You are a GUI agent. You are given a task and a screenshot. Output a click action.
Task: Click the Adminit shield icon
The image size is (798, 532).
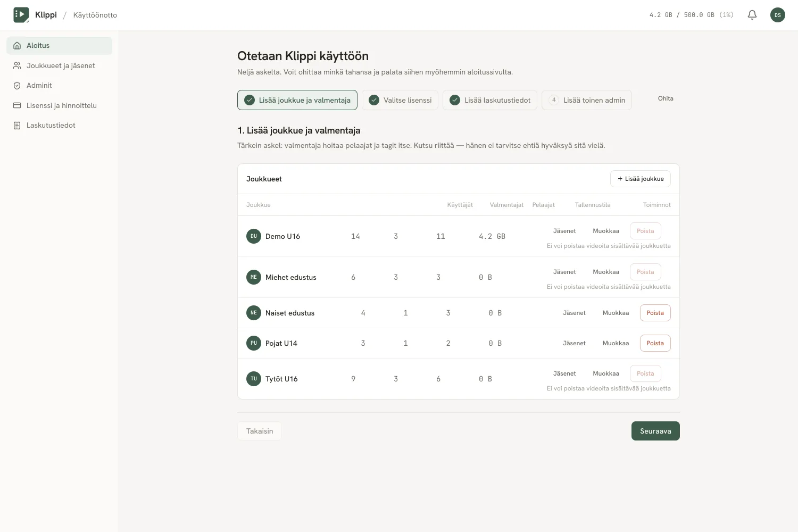pos(17,86)
